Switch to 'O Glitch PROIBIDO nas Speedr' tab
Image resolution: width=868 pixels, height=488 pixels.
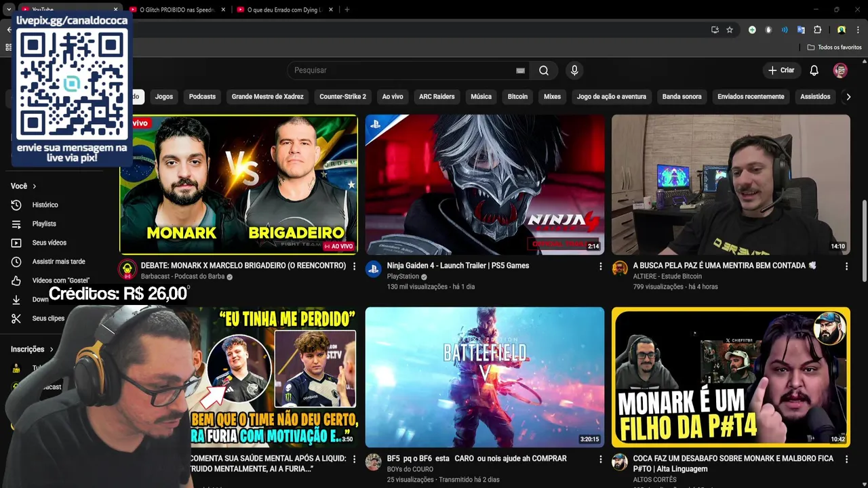[178, 9]
